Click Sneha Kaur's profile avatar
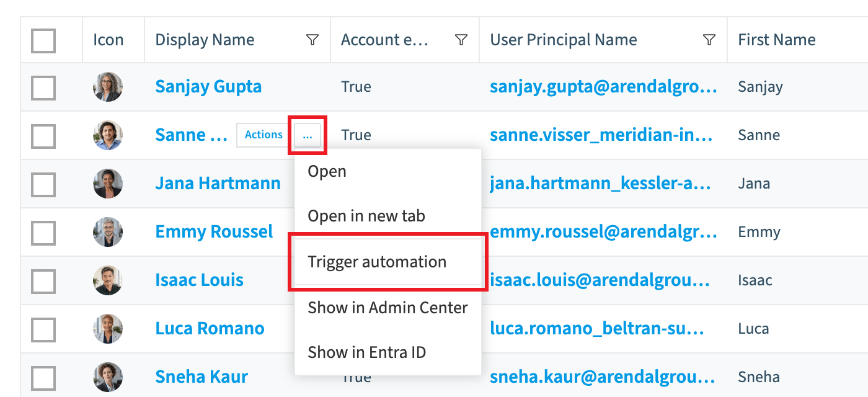Screen dimensions: 868x397 (x=108, y=377)
